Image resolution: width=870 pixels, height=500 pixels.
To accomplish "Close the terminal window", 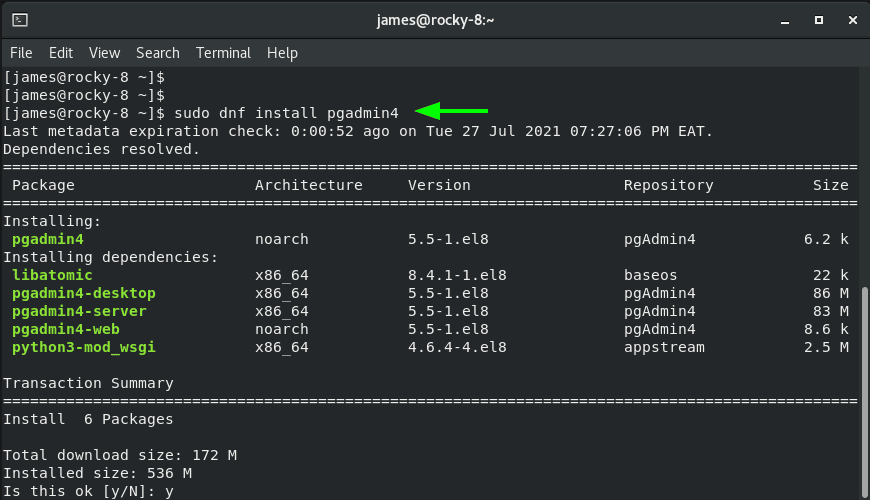I will [x=853, y=20].
